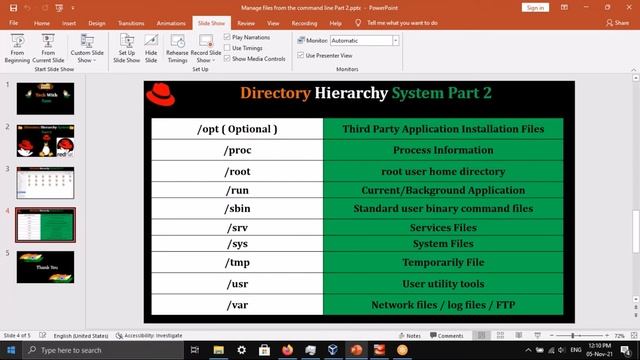Viewport: 640px width, 360px height.
Task: Click the Sign in button
Action: pyautogui.click(x=535, y=8)
